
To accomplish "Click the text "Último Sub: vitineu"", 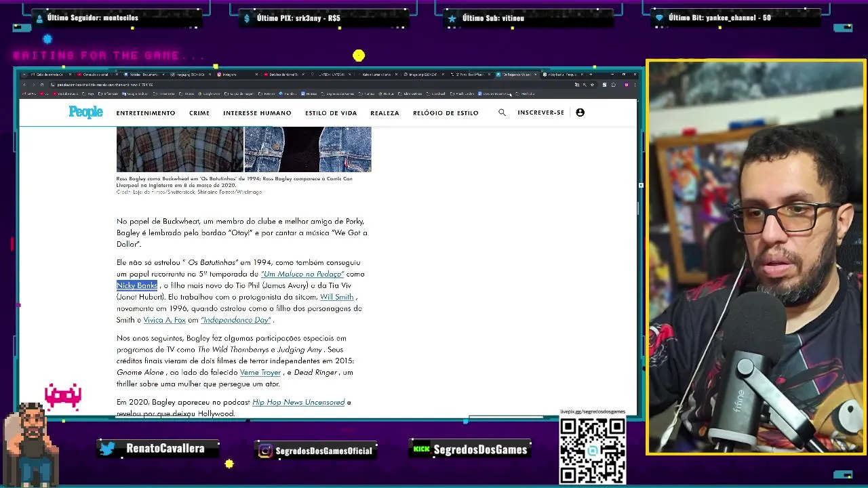I will tap(493, 18).
